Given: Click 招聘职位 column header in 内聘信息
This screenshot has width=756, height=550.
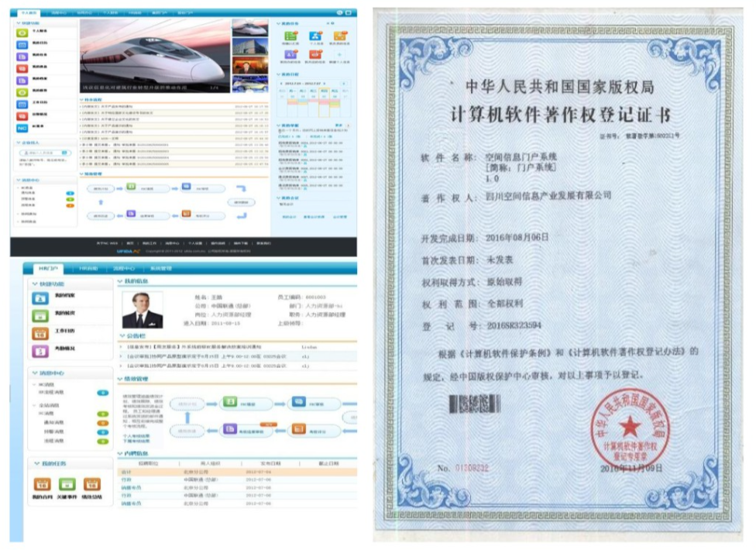Looking at the screenshot, I should point(149,463).
